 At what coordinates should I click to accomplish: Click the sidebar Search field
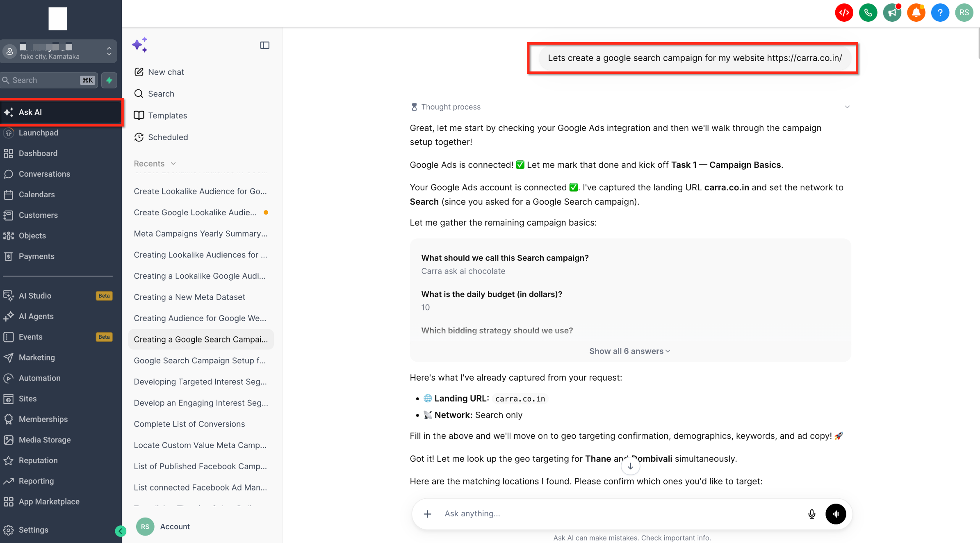tap(49, 80)
